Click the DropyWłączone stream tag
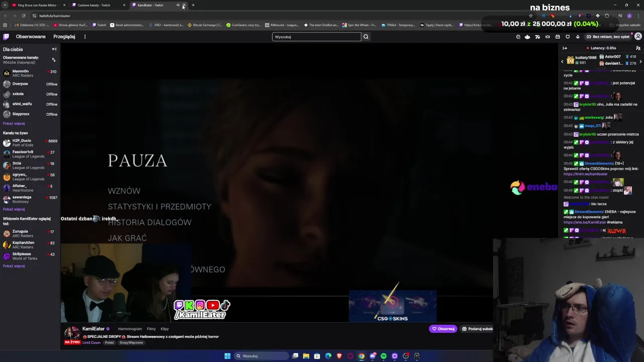644x362 pixels. (x=131, y=343)
